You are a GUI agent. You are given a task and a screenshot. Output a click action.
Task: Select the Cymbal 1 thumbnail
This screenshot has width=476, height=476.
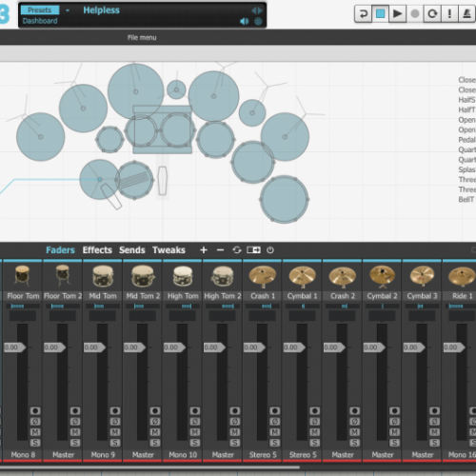coord(303,276)
